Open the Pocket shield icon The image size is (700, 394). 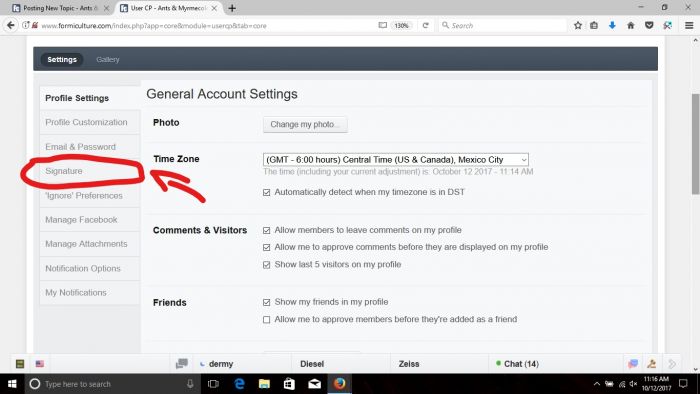pyautogui.click(x=649, y=25)
